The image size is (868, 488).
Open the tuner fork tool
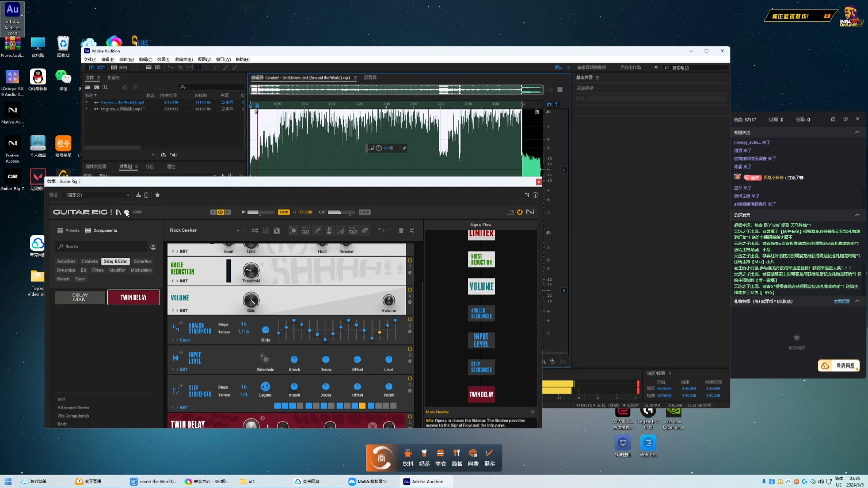pyautogui.click(x=317, y=230)
